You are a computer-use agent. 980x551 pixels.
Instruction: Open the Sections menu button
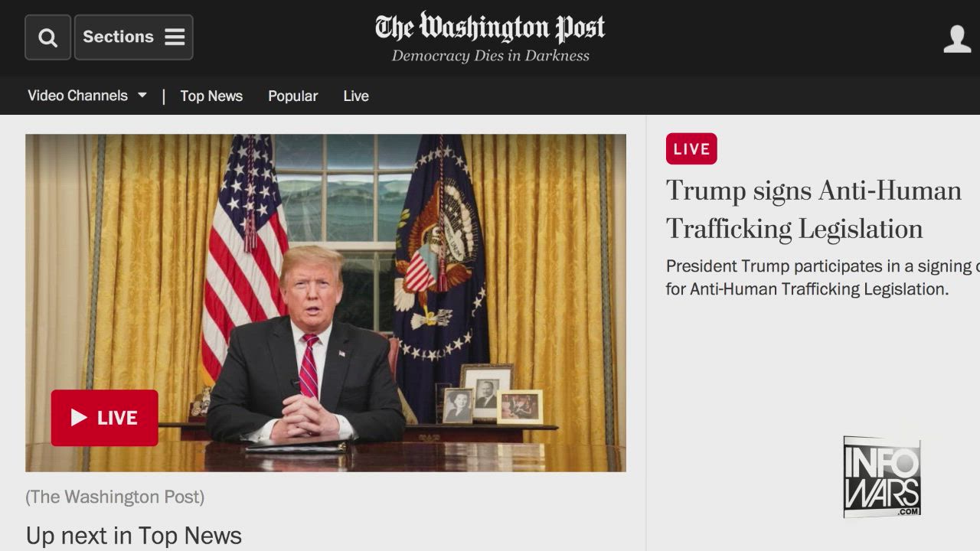133,37
